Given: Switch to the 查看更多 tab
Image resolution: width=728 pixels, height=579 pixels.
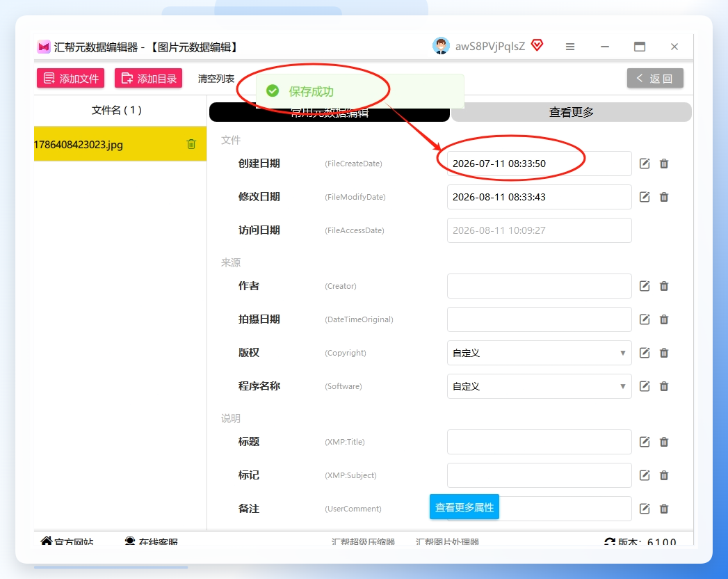Looking at the screenshot, I should pyautogui.click(x=572, y=112).
